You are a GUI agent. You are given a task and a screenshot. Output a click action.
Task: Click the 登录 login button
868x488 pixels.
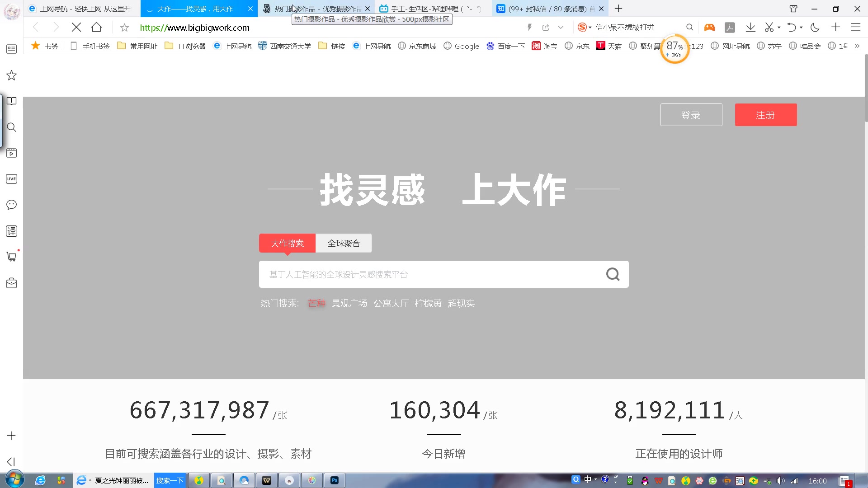pyautogui.click(x=691, y=115)
